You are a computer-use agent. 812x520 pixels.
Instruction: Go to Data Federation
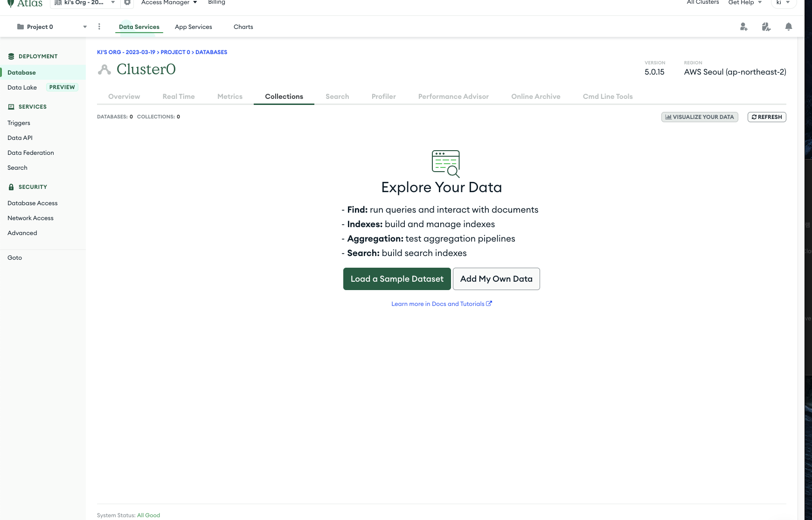31,153
